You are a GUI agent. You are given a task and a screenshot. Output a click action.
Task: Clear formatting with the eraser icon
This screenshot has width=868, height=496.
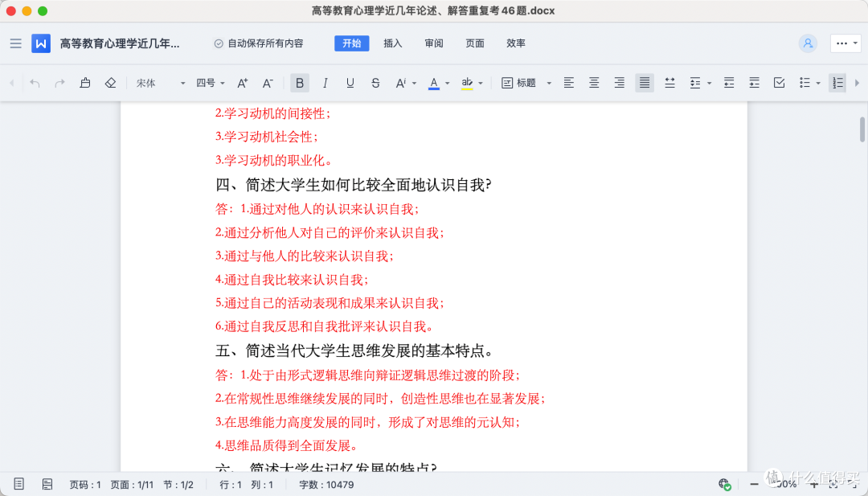point(110,83)
